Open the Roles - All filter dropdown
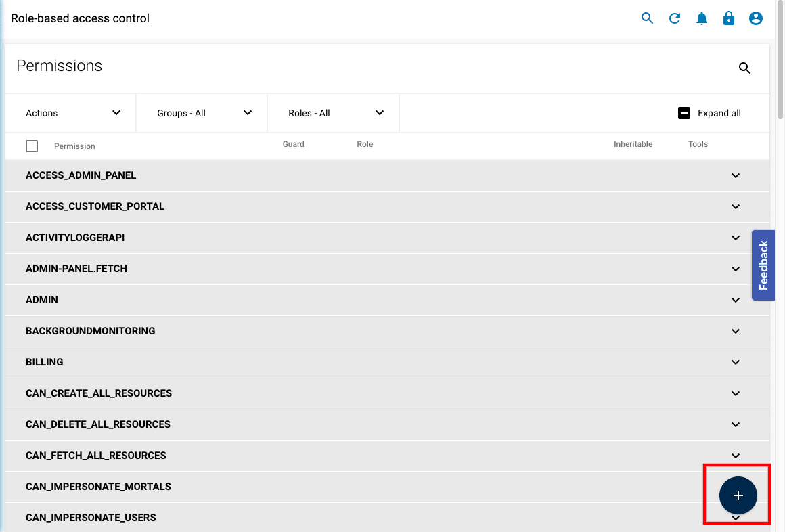 (333, 113)
